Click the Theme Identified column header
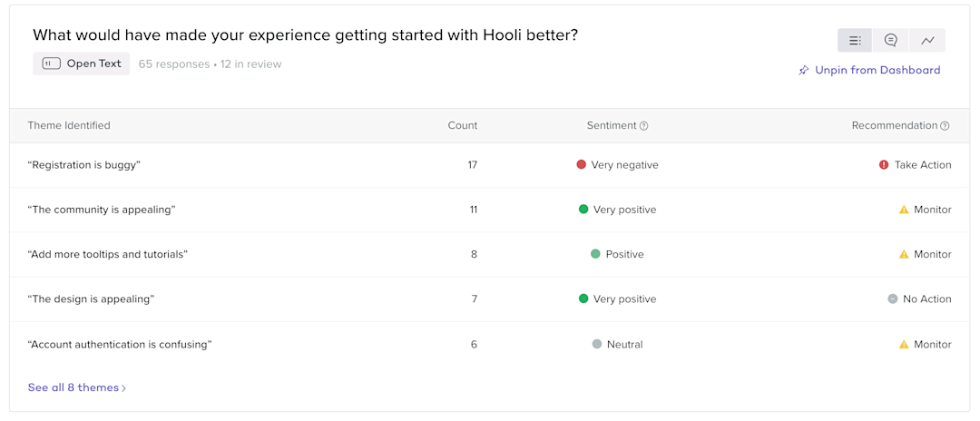 (x=69, y=126)
